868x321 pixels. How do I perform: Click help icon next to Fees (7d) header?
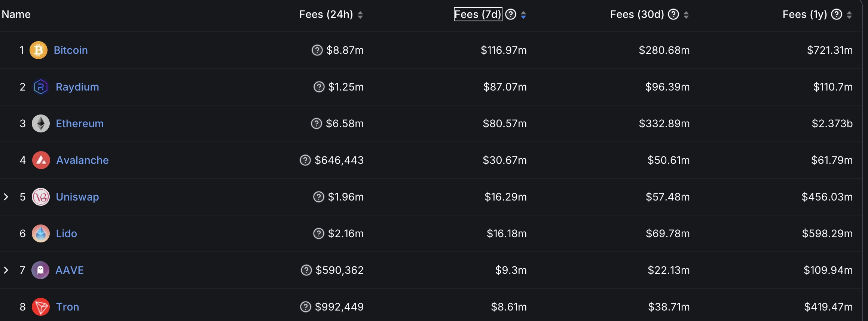tap(511, 15)
